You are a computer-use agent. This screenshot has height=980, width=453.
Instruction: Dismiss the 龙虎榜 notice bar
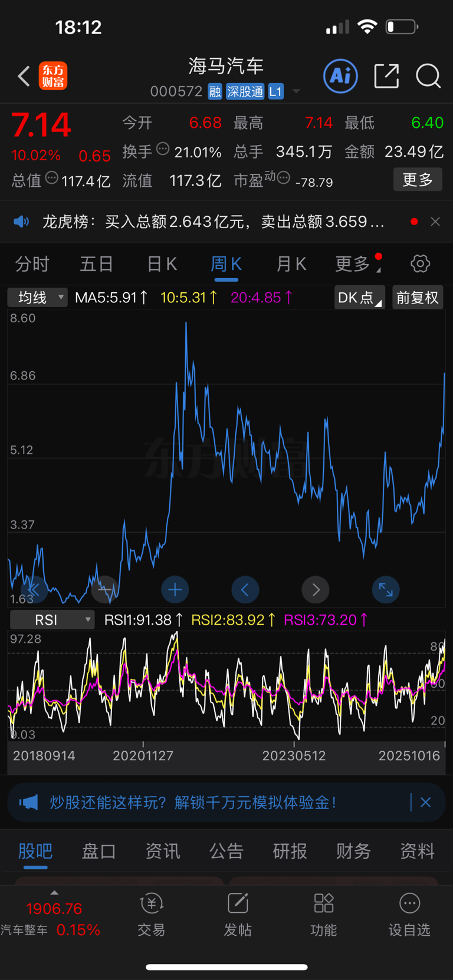(435, 222)
